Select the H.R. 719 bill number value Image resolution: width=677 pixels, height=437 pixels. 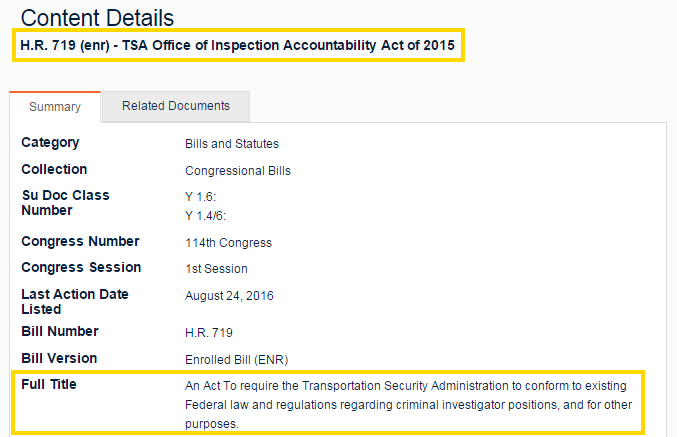click(x=209, y=332)
